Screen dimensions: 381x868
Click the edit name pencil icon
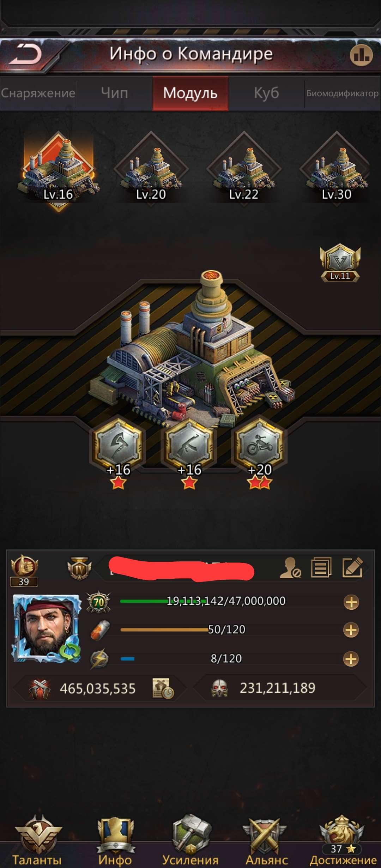click(x=353, y=567)
